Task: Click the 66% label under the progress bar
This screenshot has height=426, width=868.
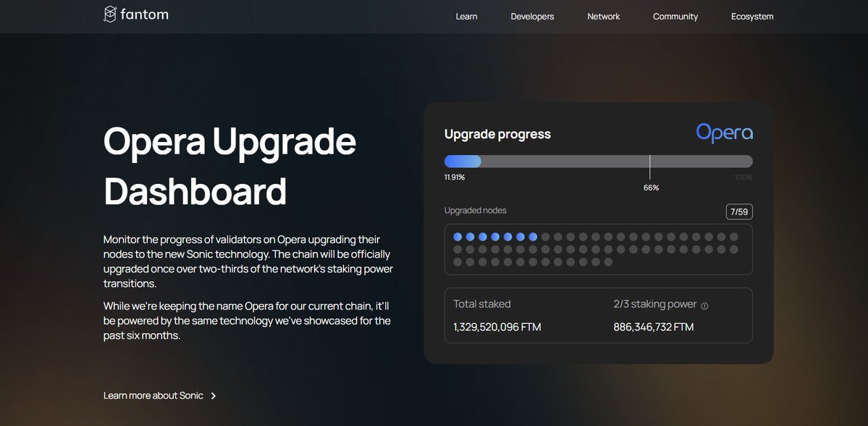Action: [651, 188]
